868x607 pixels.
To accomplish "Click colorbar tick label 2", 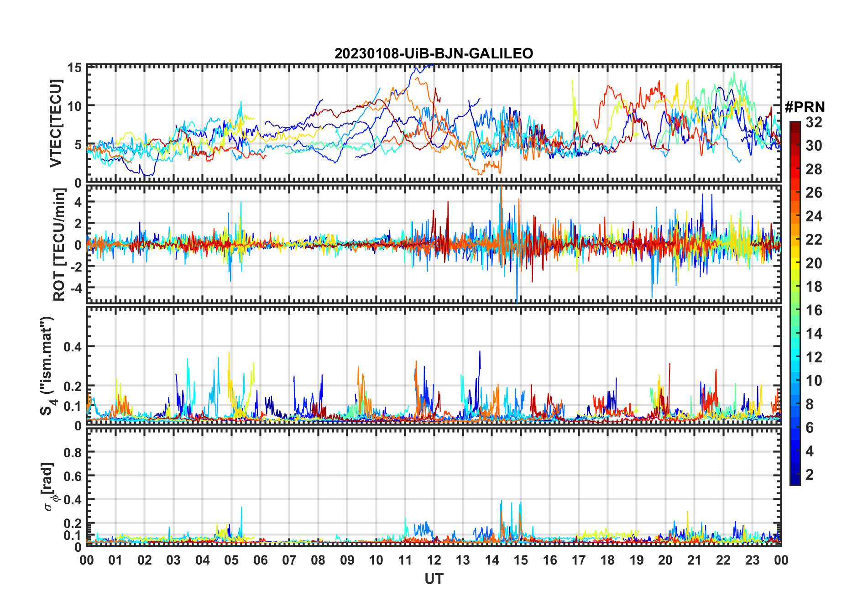I will tap(810, 475).
